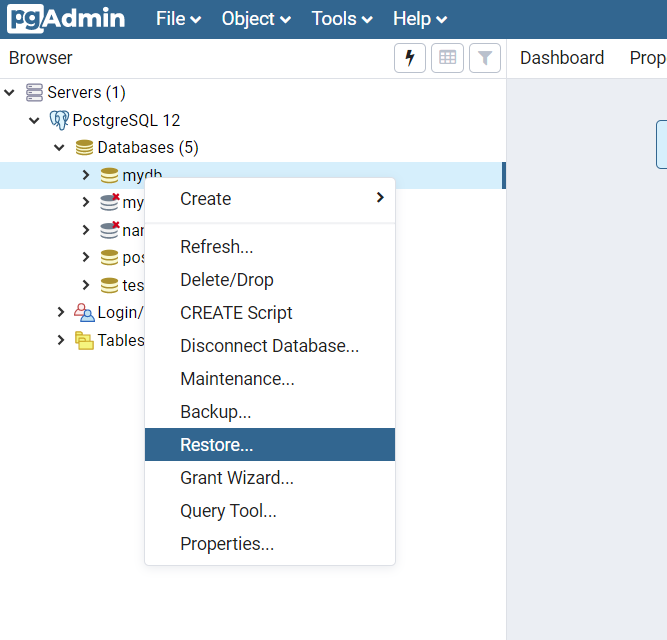Click the Tablespaces folder icon
The width and height of the screenshot is (667, 640).
[85, 340]
